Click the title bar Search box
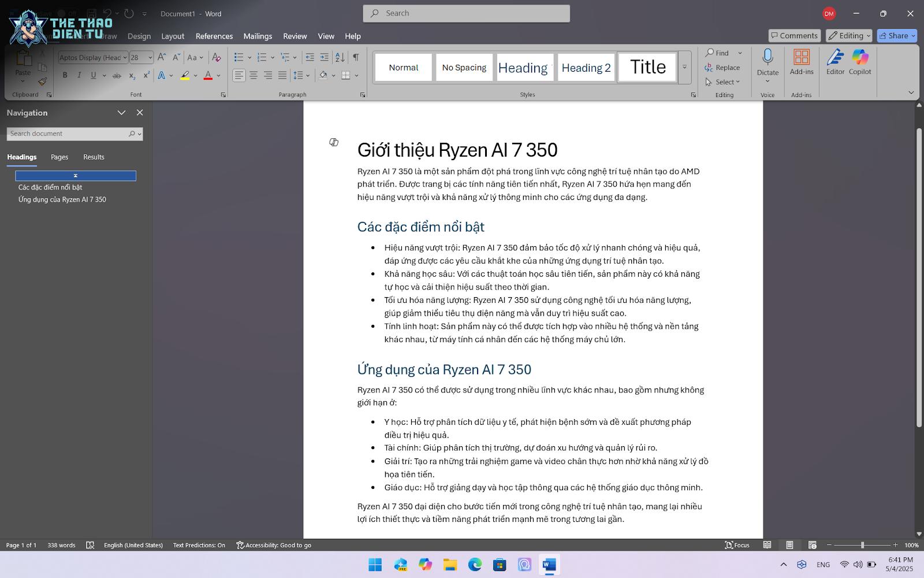 click(x=467, y=13)
